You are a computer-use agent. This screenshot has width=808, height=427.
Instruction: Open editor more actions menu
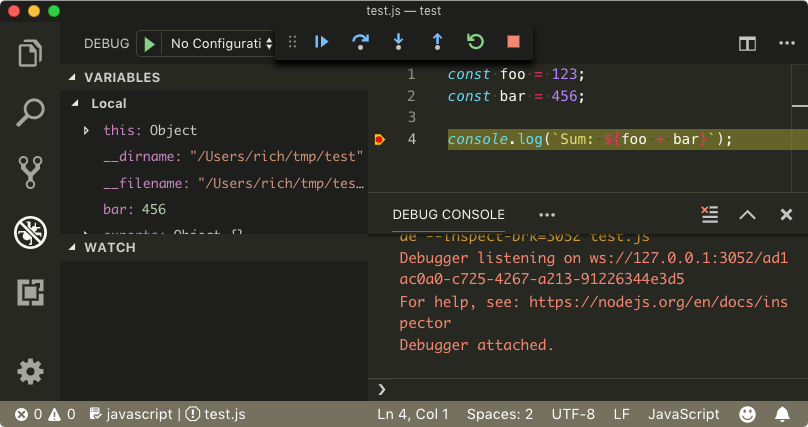787,43
